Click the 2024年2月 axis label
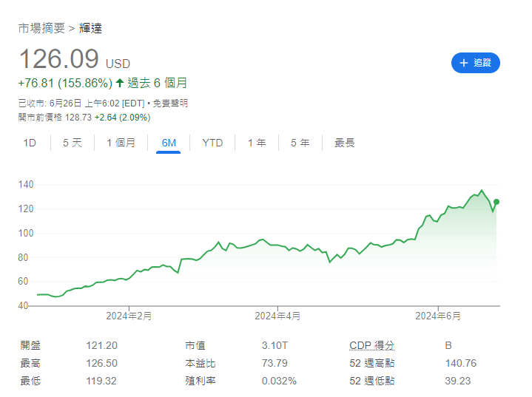 click(x=129, y=316)
